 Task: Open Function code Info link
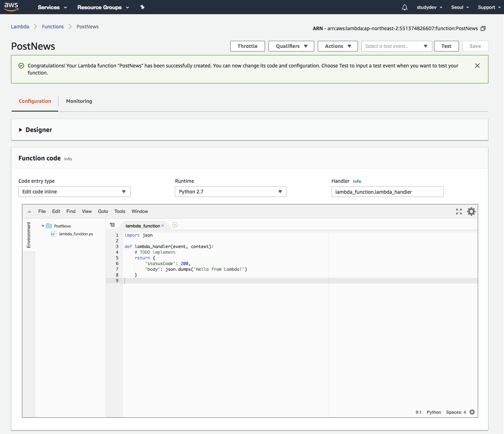click(x=68, y=159)
